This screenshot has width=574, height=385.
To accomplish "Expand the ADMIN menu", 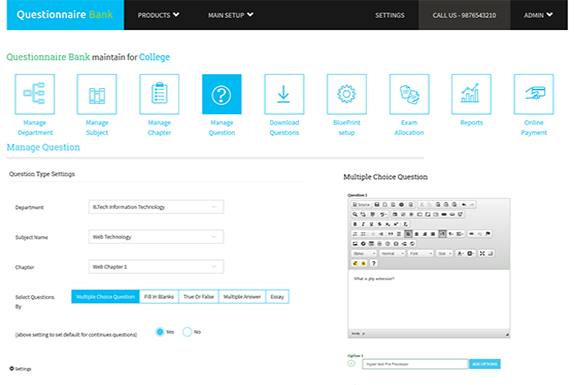I will pos(538,15).
